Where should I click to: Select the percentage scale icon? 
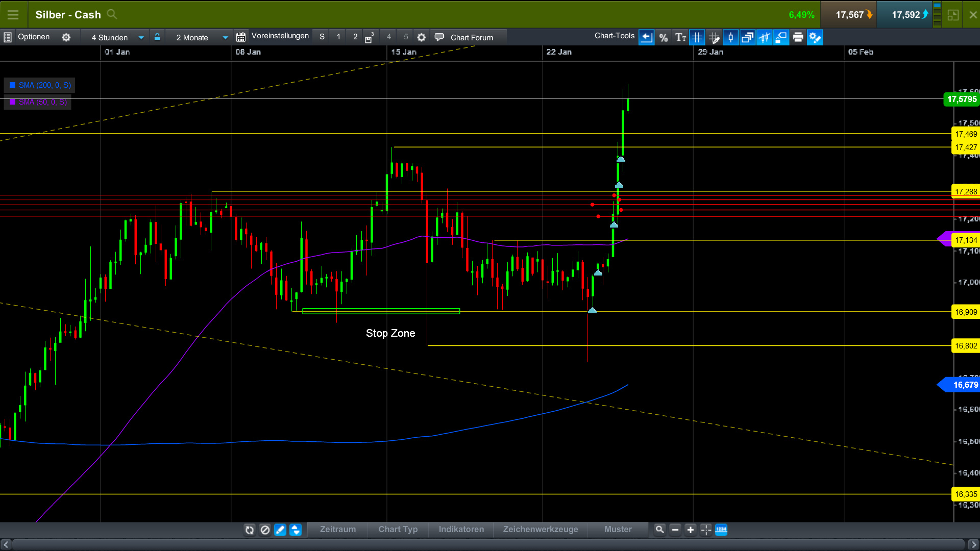click(664, 37)
